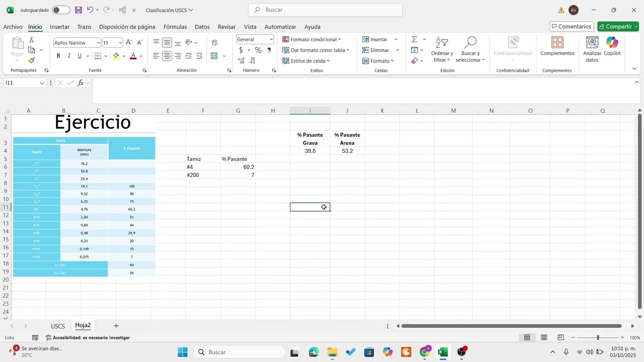This screenshot has height=362, width=644.
Task: Toggle underline formatting
Action: pos(79,56)
